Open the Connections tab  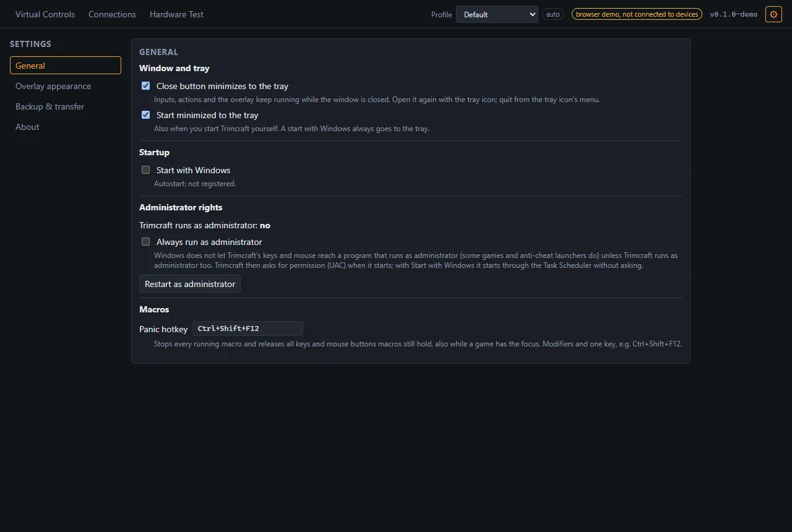112,14
